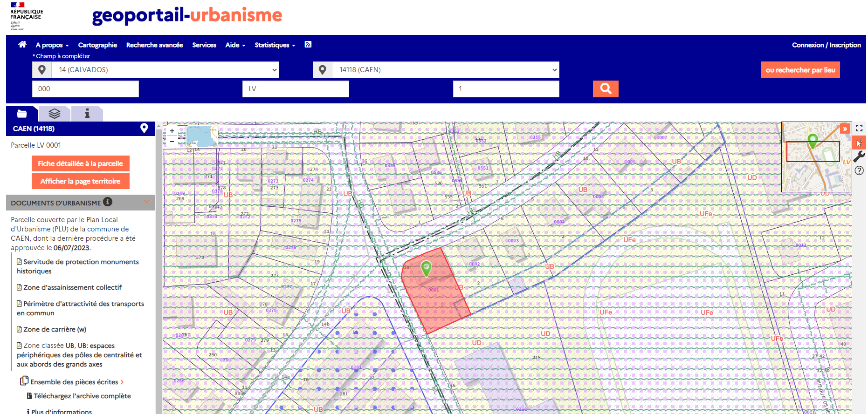Viewport: 868px width, 414px height.
Task: Open the map help question mark
Action: (x=859, y=170)
